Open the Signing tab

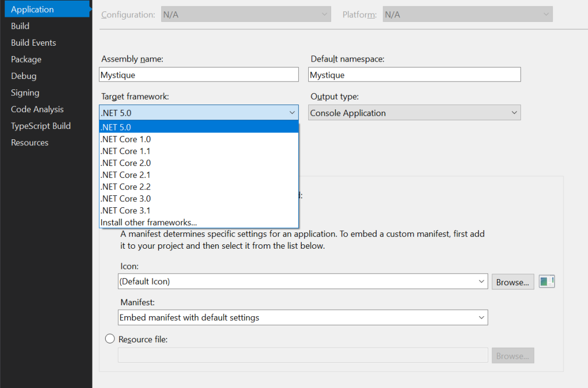[24, 93]
